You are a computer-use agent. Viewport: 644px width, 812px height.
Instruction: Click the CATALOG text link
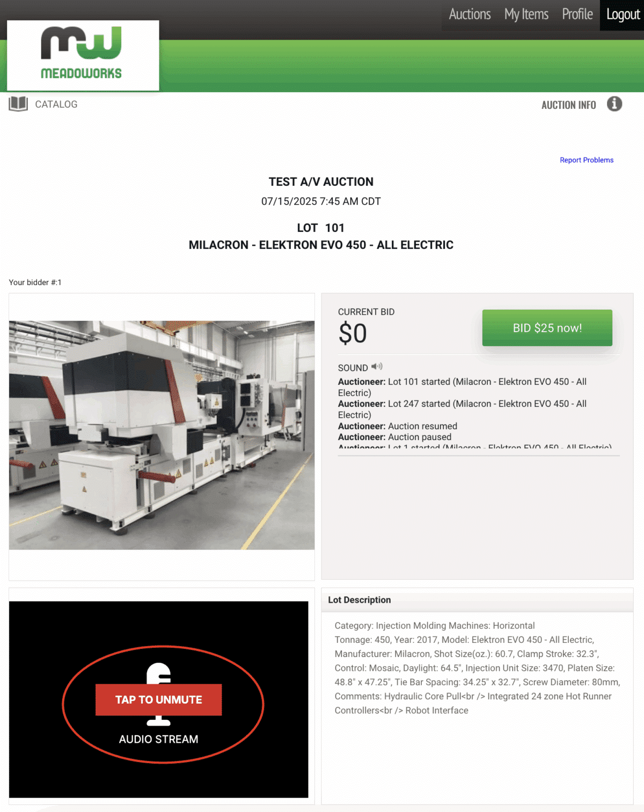[56, 104]
